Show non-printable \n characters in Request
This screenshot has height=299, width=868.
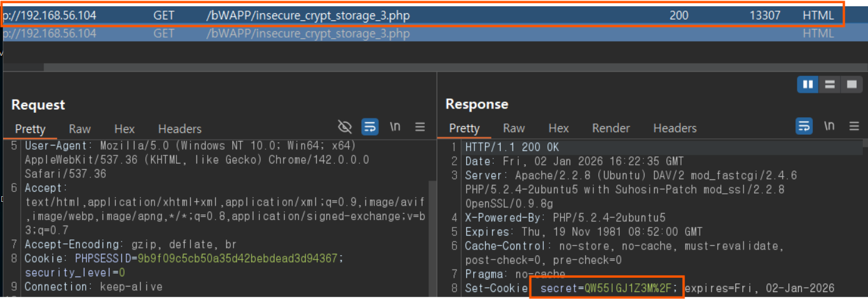coord(395,127)
